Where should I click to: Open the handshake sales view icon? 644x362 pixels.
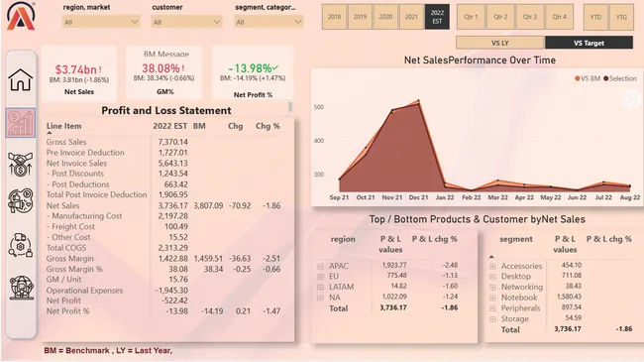(x=20, y=165)
